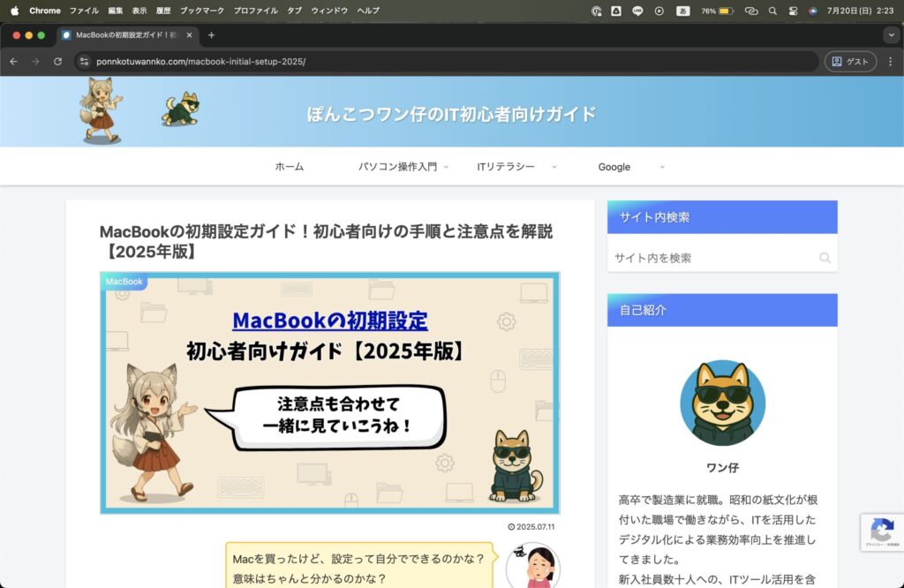Click the LINE icon in menu bar
The image size is (904, 588).
637,11
